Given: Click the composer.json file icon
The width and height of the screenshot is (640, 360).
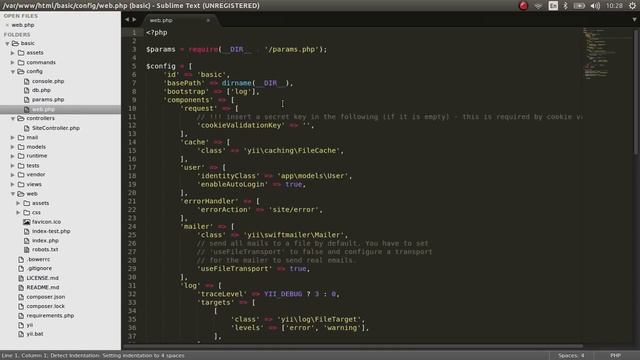Looking at the screenshot, I should pos(21,297).
